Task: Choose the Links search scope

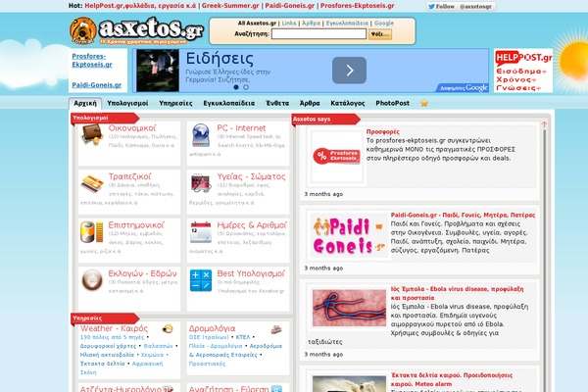Action: (x=289, y=24)
